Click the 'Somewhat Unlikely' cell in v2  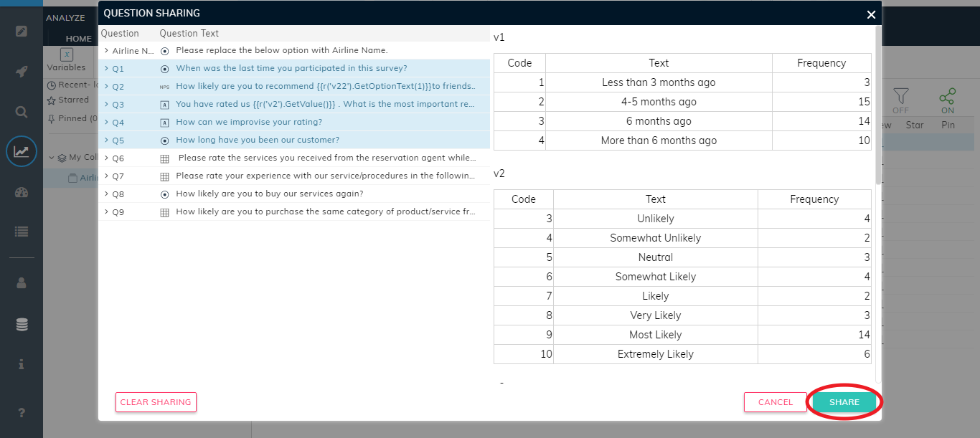click(x=656, y=238)
